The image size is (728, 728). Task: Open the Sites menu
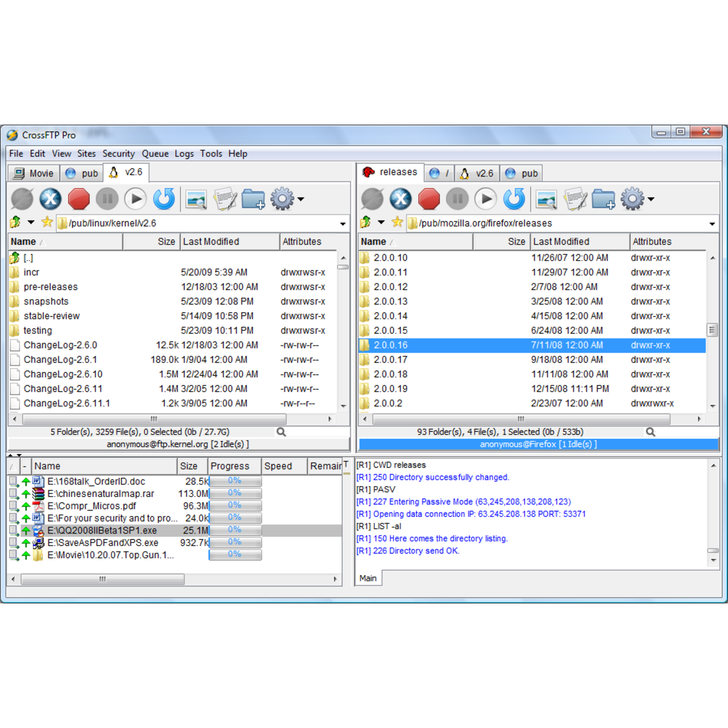click(86, 154)
